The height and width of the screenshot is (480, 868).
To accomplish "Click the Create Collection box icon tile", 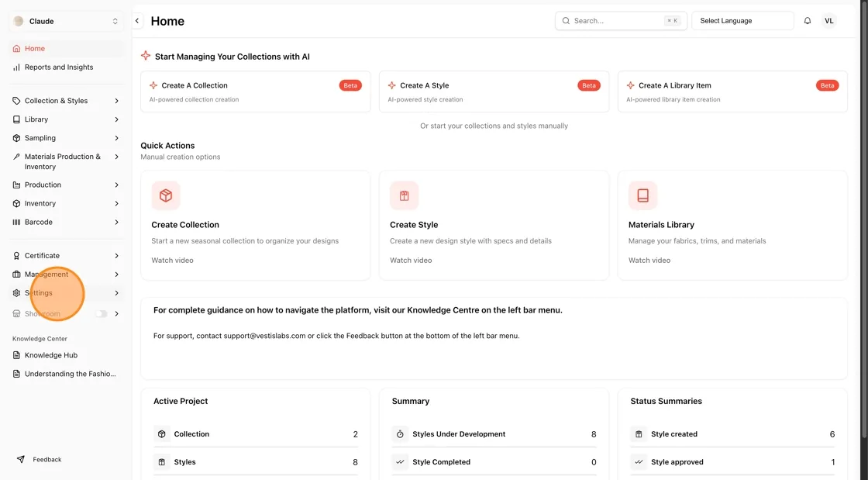I will (x=166, y=195).
